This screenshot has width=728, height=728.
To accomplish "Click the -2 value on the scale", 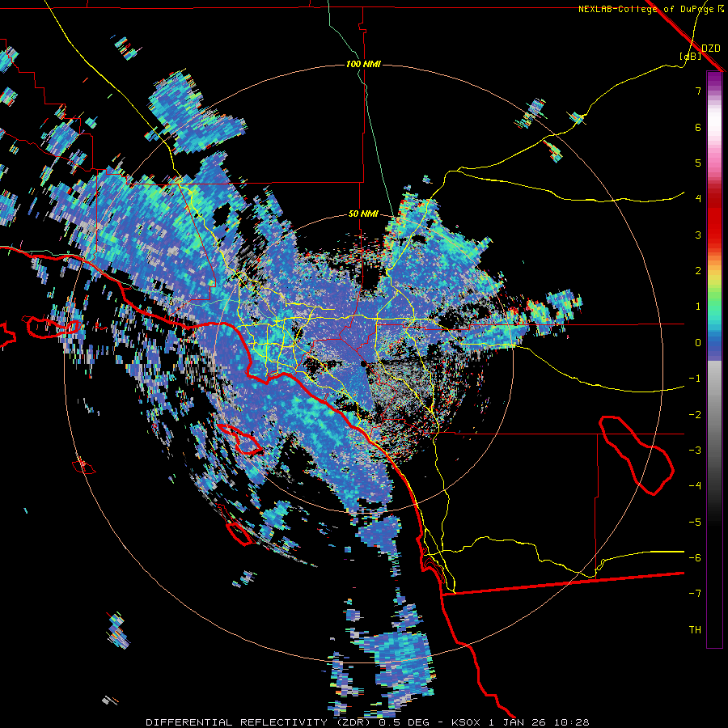I will pos(695,415).
